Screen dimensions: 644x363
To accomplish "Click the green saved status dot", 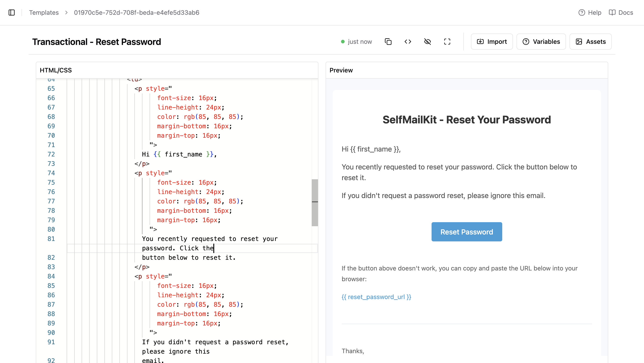I will [x=343, y=42].
